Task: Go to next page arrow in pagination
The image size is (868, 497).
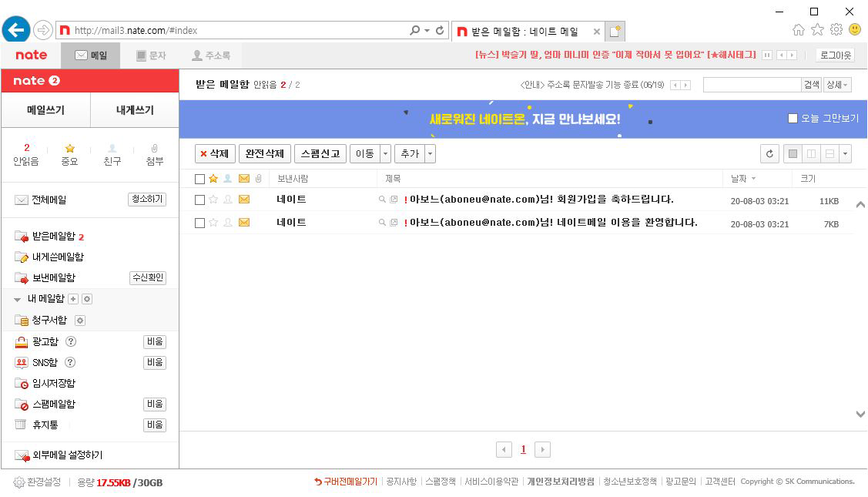Action: pyautogui.click(x=542, y=449)
